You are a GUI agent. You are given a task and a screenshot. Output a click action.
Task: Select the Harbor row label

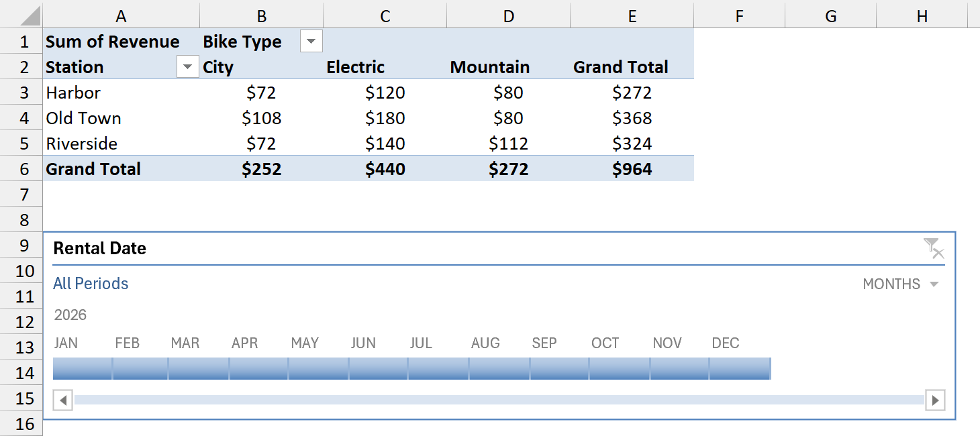pos(121,93)
